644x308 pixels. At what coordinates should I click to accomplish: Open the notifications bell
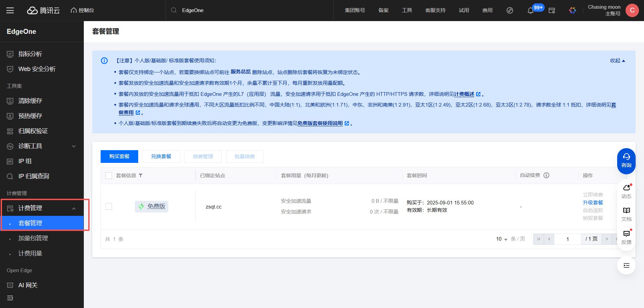coord(531,11)
